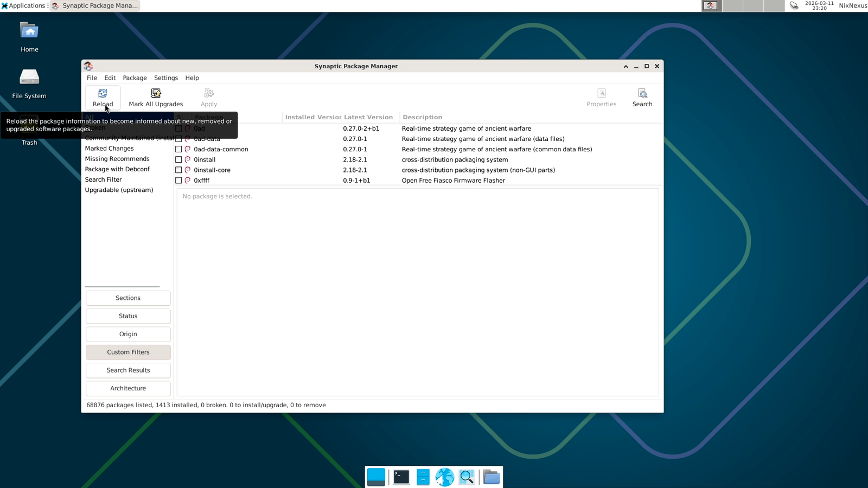Tick the 0xffff package checkbox
Image resolution: width=868 pixels, height=488 pixels.
click(x=178, y=180)
